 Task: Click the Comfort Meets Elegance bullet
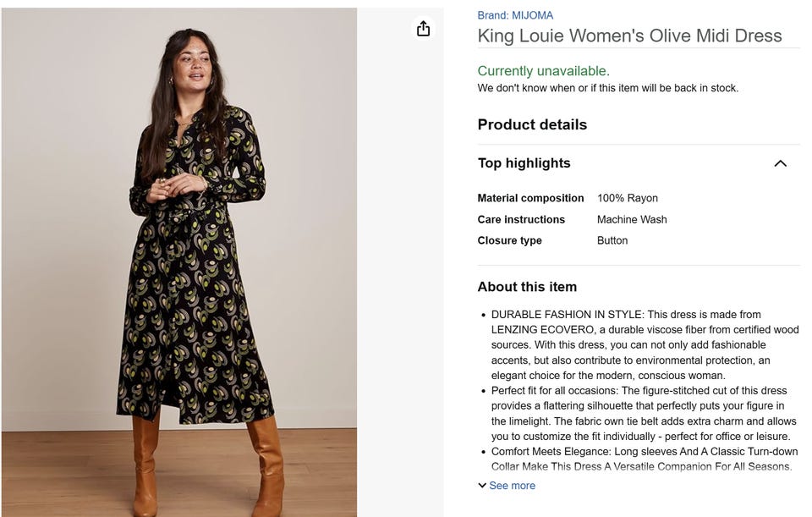coord(641,459)
